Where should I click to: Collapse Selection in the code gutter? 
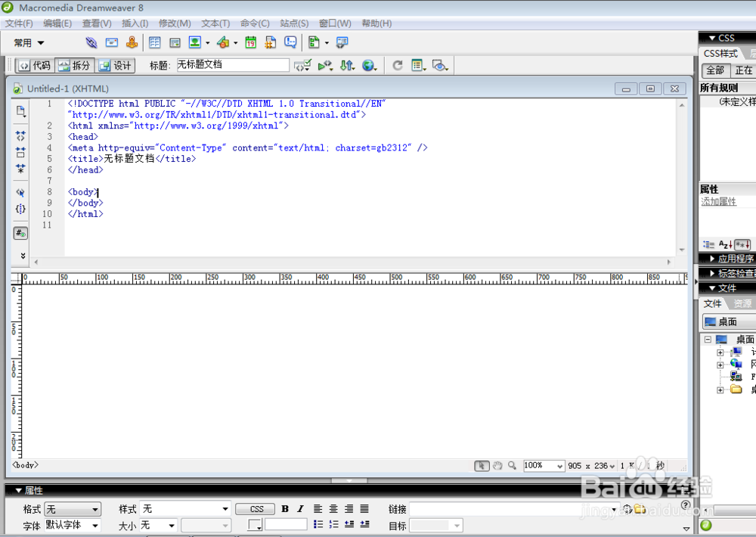click(20, 153)
